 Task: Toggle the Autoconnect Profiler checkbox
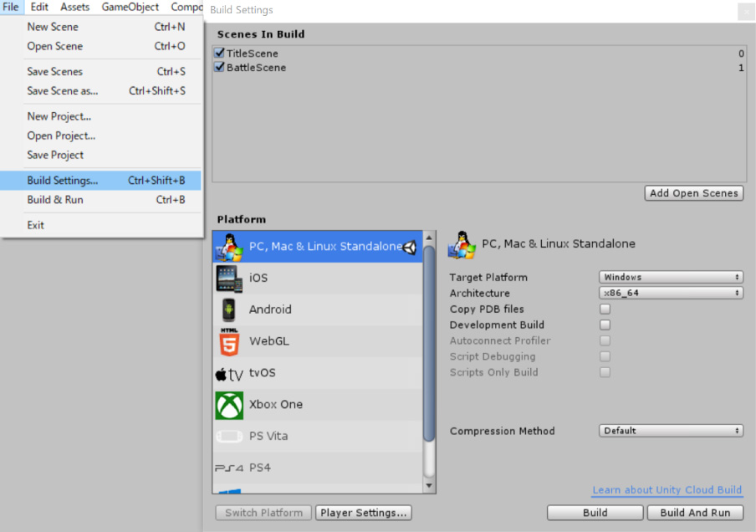[x=605, y=340]
